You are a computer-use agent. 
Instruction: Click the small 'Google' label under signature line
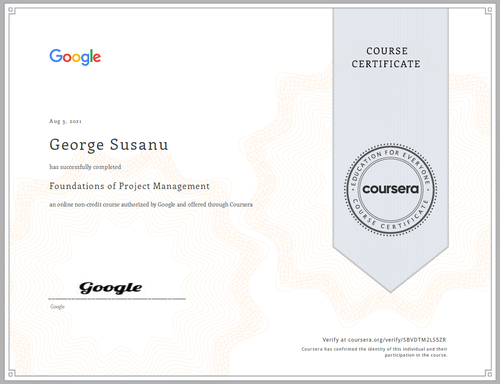point(57,307)
